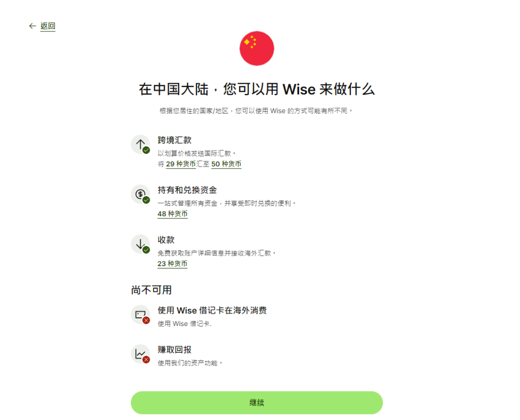Click the back arrow icon

32,26
